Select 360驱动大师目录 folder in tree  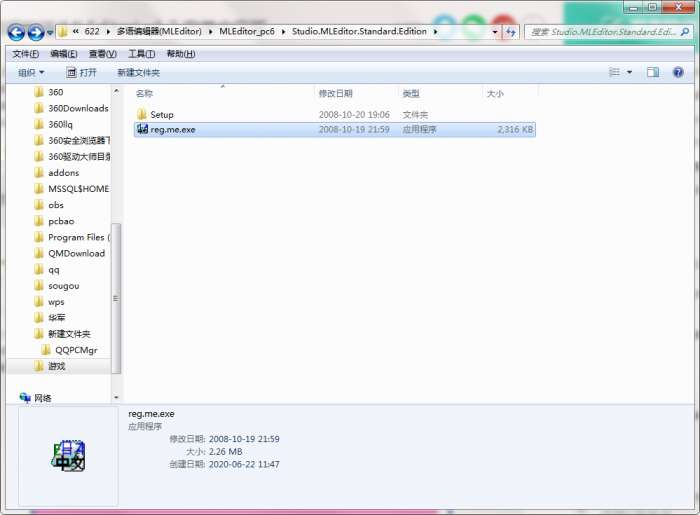[x=79, y=157]
